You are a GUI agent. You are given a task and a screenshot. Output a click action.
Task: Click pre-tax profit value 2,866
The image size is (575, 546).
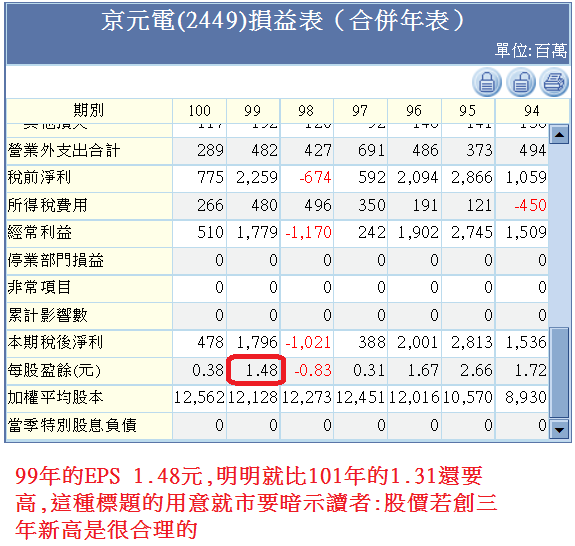tap(472, 177)
